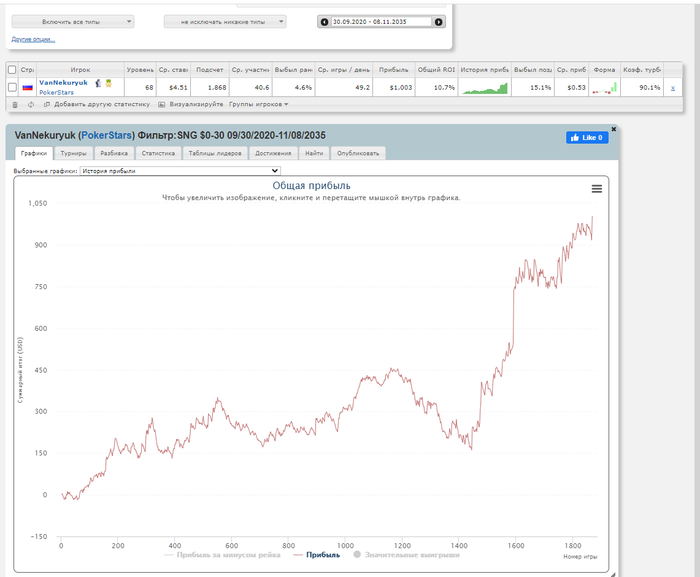Screen dimensions: 700x577
Task: Click the x remove link in player row
Action: (x=673, y=88)
